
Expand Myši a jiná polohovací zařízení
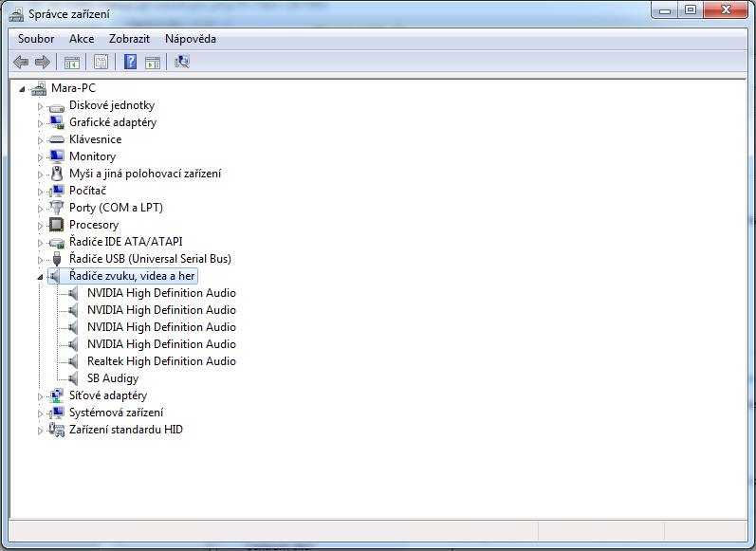[40, 174]
